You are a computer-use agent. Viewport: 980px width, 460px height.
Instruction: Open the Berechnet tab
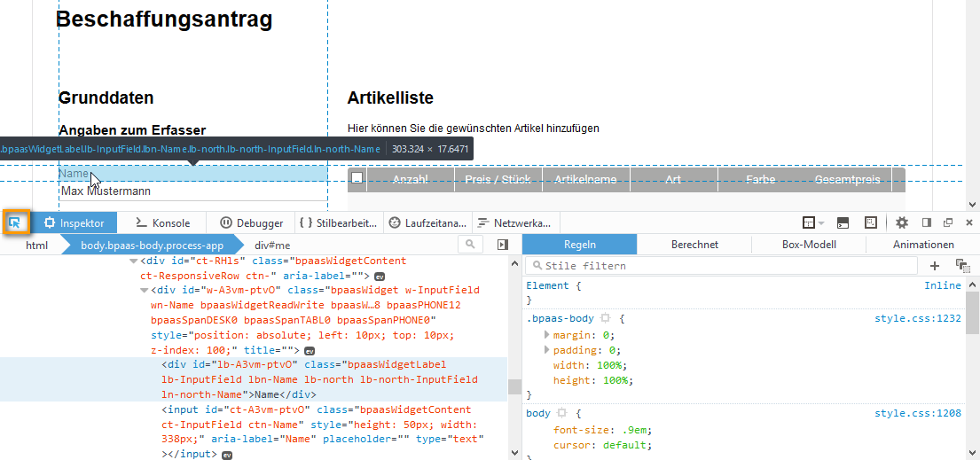(694, 245)
